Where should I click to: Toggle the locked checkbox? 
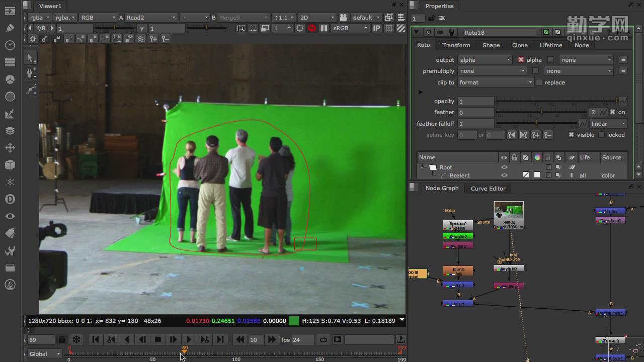[x=602, y=135]
